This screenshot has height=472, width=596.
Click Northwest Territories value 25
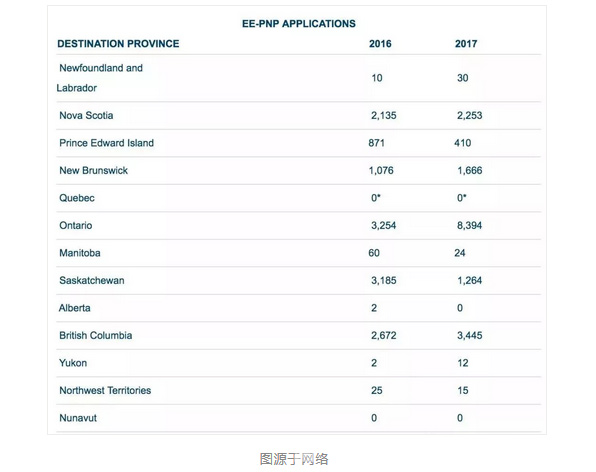[x=377, y=390]
